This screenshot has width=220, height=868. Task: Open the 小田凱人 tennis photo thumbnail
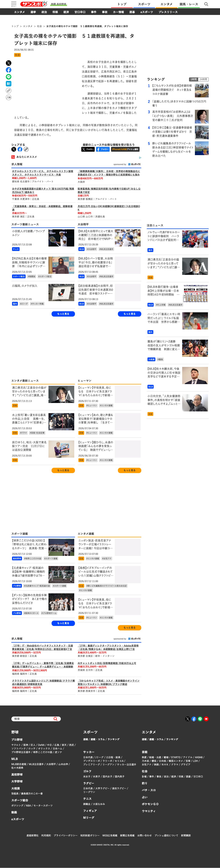(x=61, y=238)
